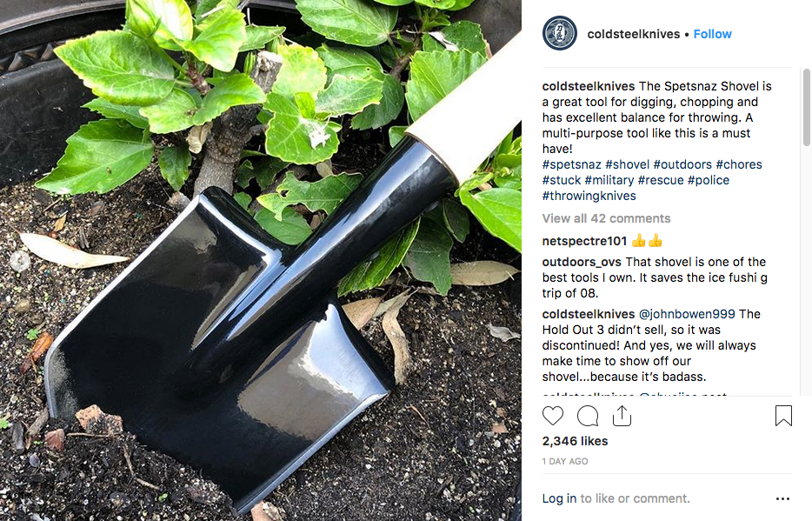Open the 1 DAY AGO timestamp
Image resolution: width=812 pixels, height=521 pixels.
tap(565, 462)
